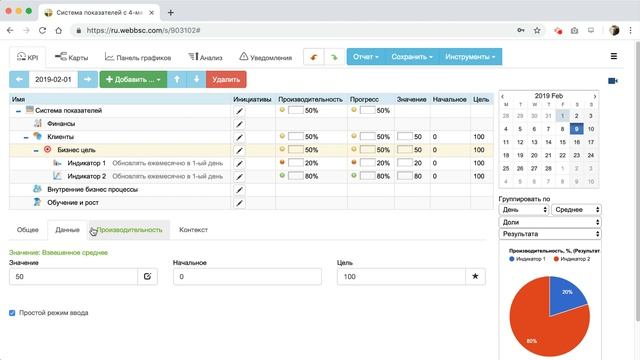Click the redo arrow button
The width and height of the screenshot is (640, 360).
pyautogui.click(x=334, y=57)
